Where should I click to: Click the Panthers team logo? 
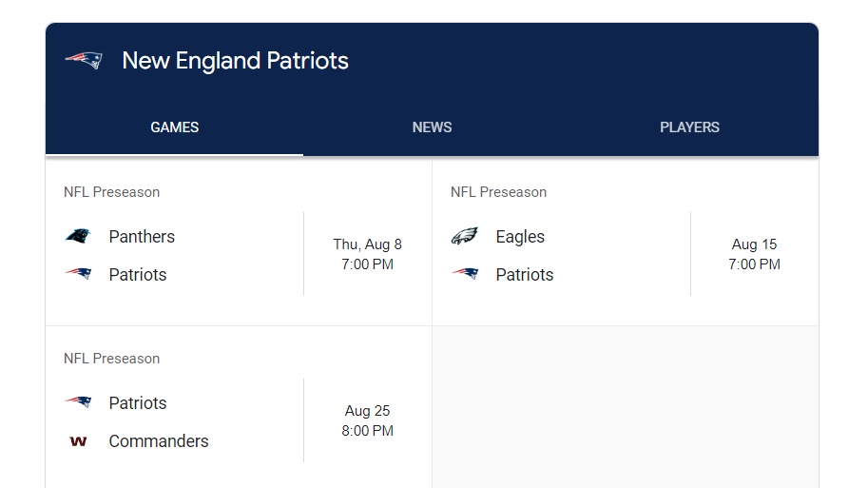click(78, 236)
